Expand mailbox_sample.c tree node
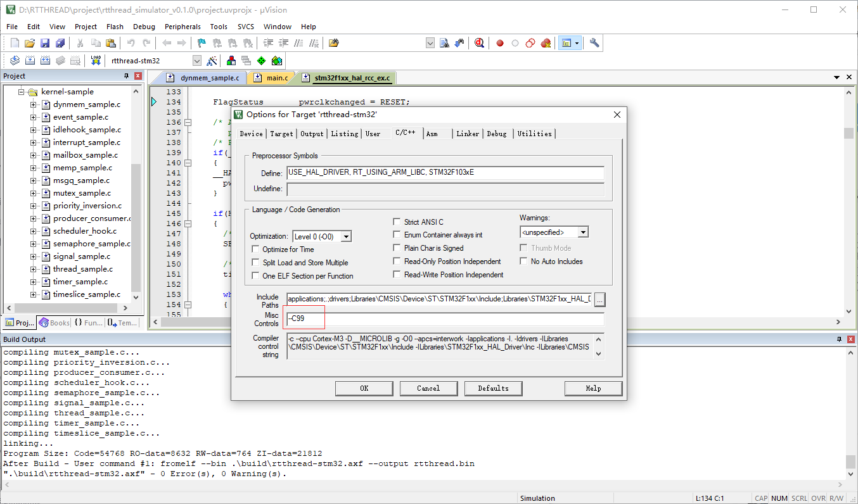This screenshot has height=504, width=858. 34,155
